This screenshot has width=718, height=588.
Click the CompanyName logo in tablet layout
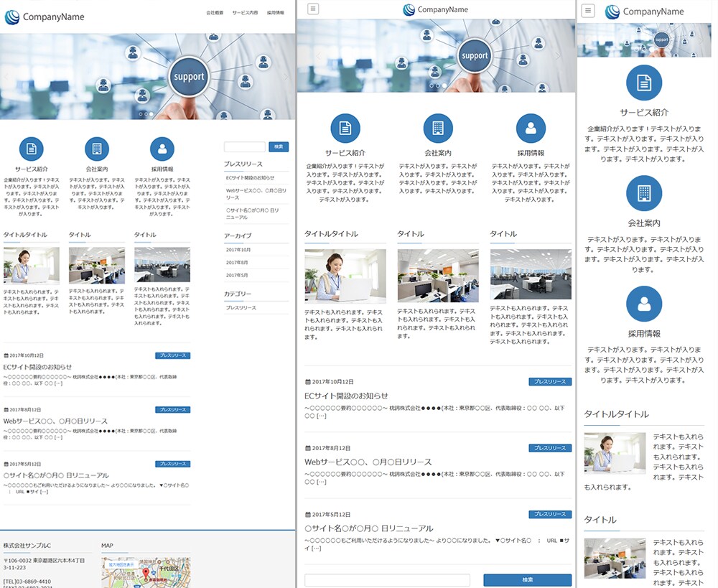click(436, 9)
